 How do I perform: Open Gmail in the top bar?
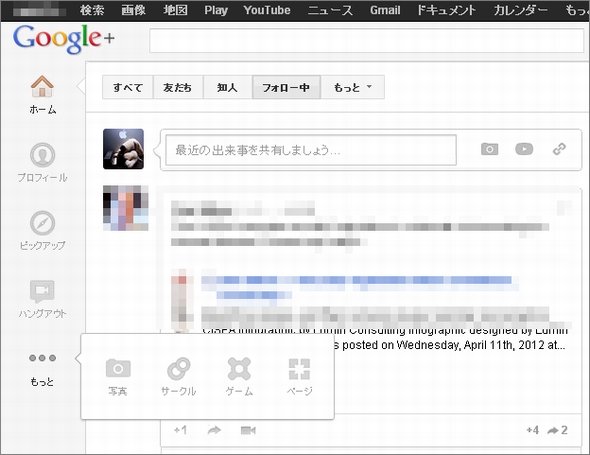[x=385, y=10]
